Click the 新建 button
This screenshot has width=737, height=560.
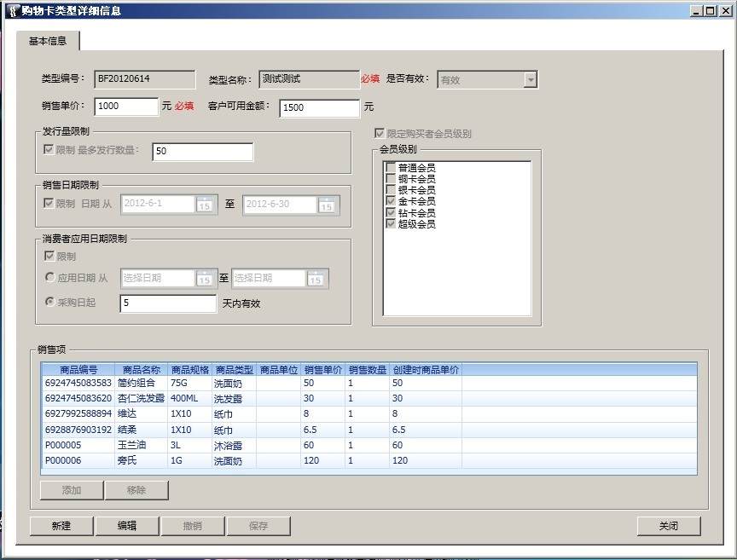[61, 526]
